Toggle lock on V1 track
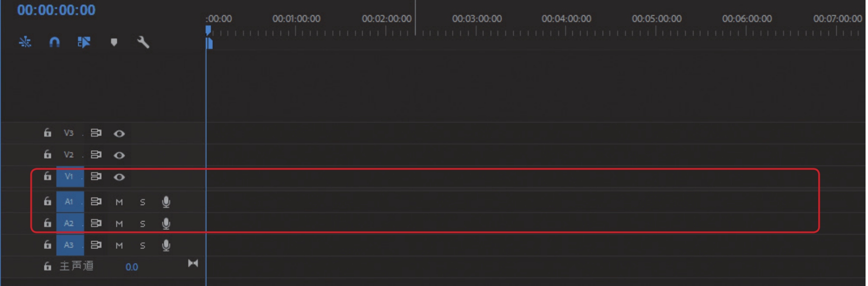868x286 pixels. pyautogui.click(x=47, y=176)
